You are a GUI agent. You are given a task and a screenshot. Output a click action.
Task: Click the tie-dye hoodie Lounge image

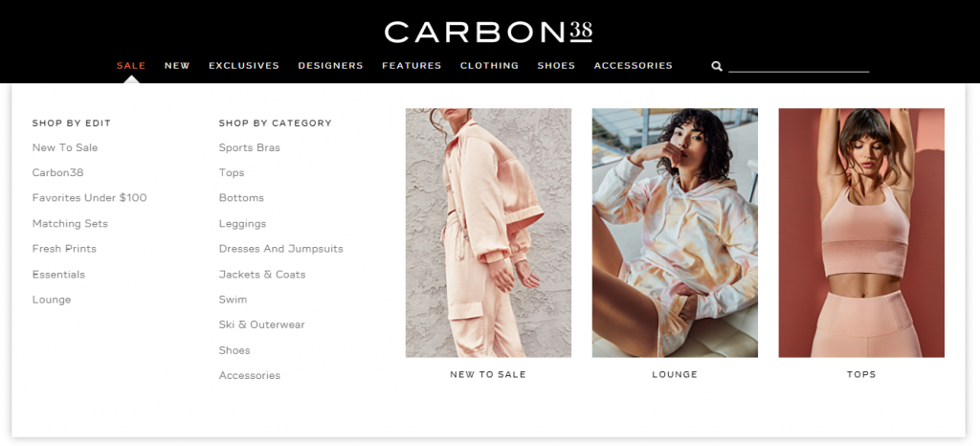coord(675,233)
